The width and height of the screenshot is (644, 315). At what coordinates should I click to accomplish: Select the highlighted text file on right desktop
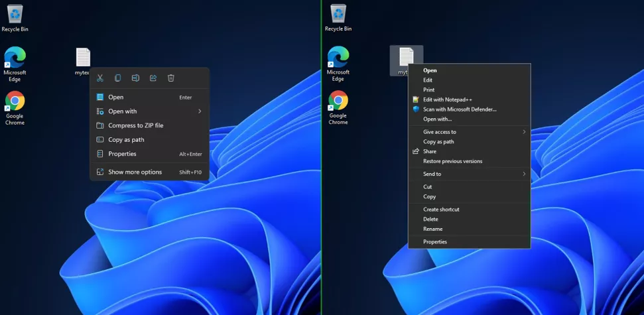(x=406, y=61)
